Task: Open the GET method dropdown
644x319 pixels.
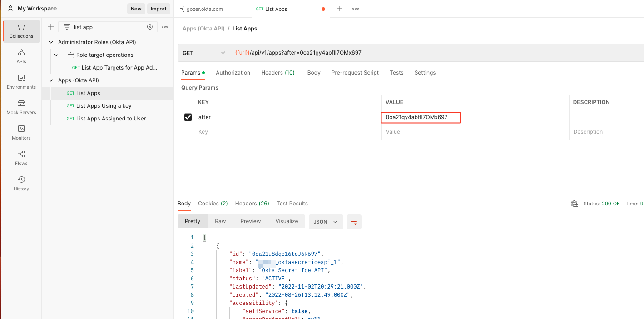Action: [204, 53]
